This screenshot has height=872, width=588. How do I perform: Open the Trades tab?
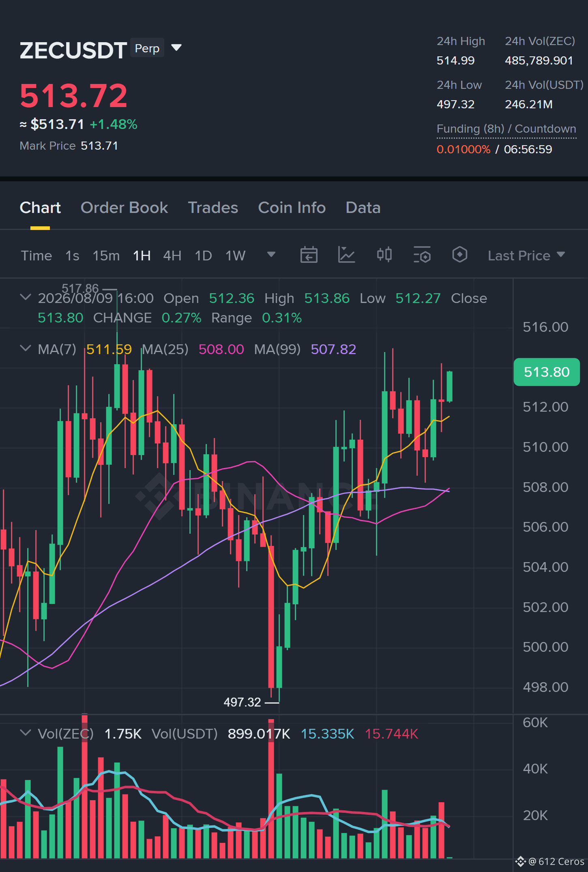pos(213,208)
